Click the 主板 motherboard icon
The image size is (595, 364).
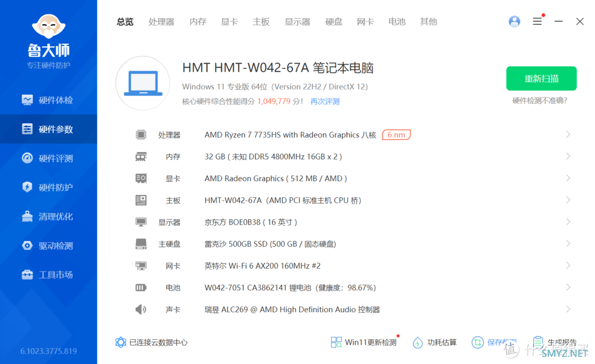[141, 200]
